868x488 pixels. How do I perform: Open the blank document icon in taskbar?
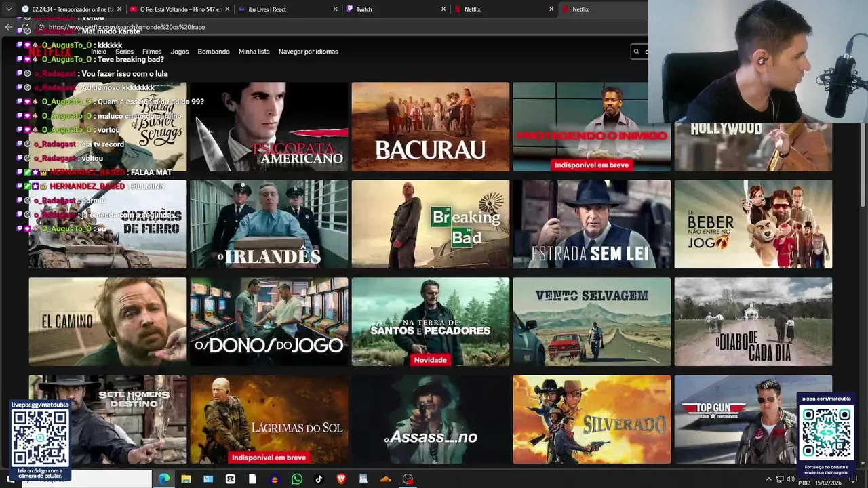[252, 479]
